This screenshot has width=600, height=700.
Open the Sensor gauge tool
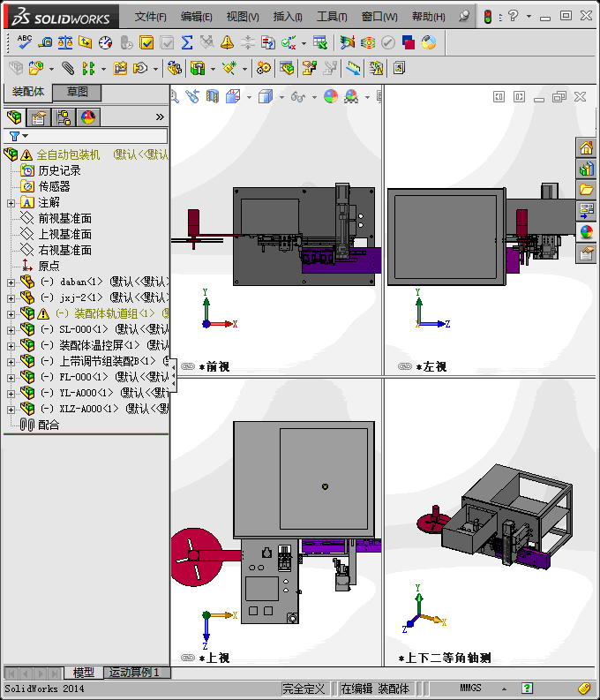point(106,42)
